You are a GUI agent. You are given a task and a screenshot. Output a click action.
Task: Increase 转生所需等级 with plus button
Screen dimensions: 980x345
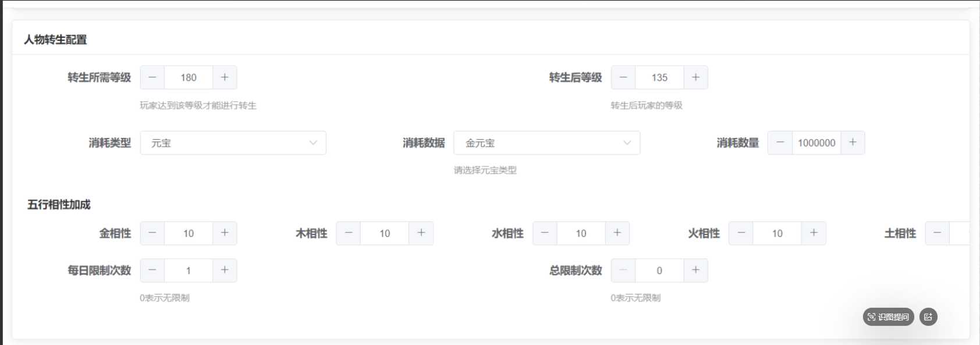[x=225, y=77]
